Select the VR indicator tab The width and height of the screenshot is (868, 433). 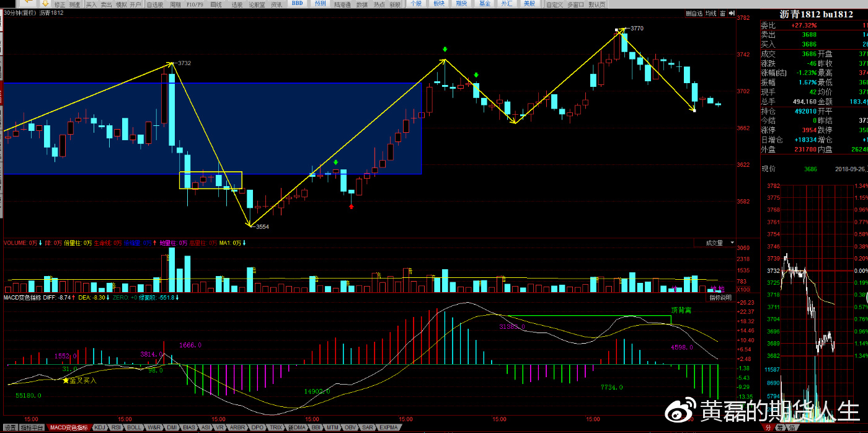(221, 427)
